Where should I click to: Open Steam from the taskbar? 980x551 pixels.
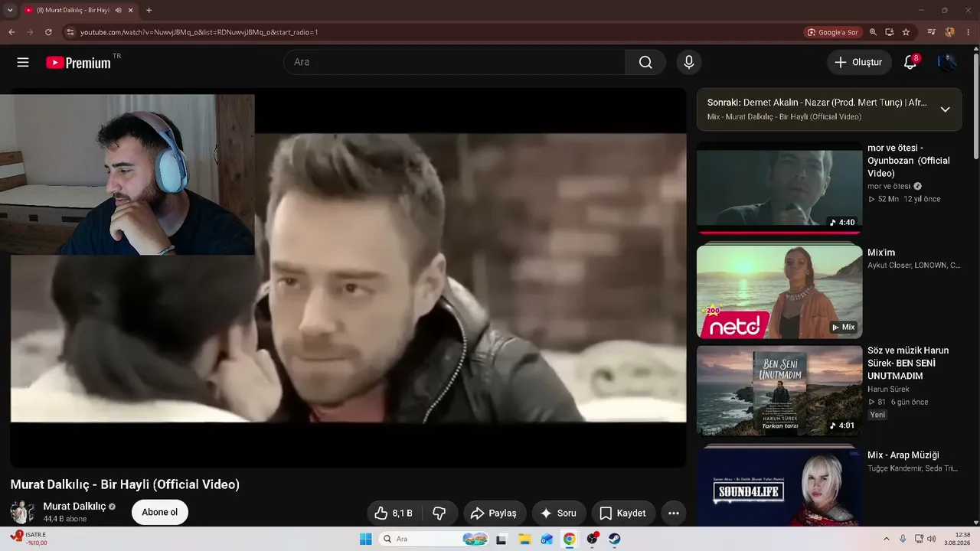[614, 539]
